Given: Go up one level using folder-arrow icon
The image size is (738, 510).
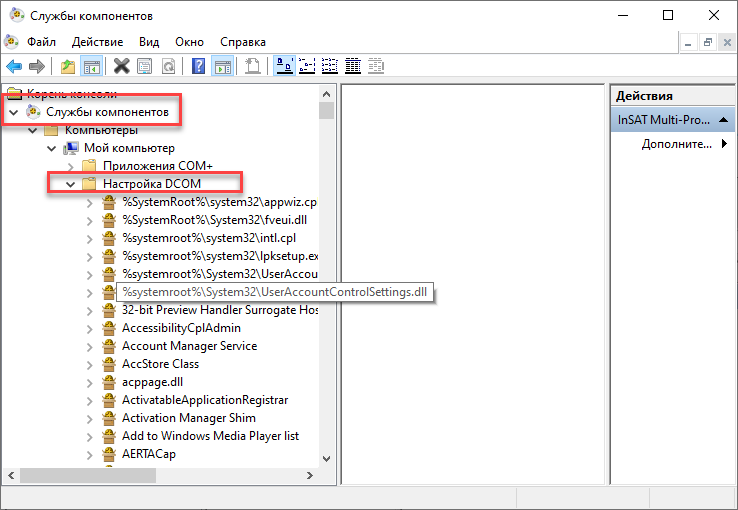Looking at the screenshot, I should coord(68,66).
